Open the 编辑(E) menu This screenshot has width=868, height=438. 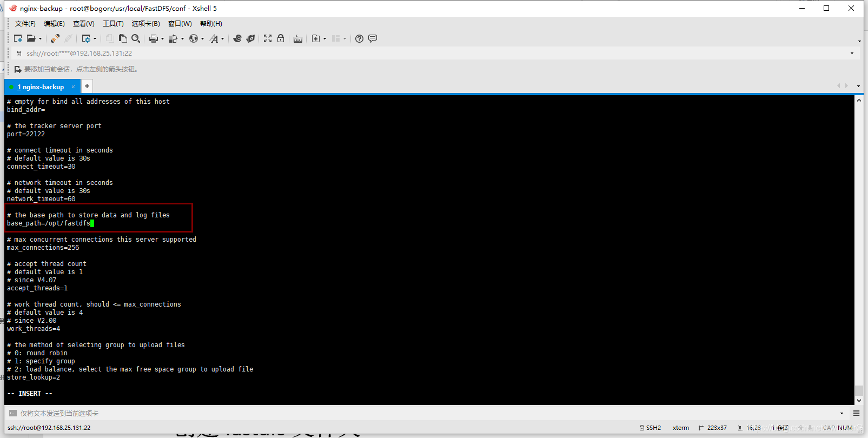[54, 24]
